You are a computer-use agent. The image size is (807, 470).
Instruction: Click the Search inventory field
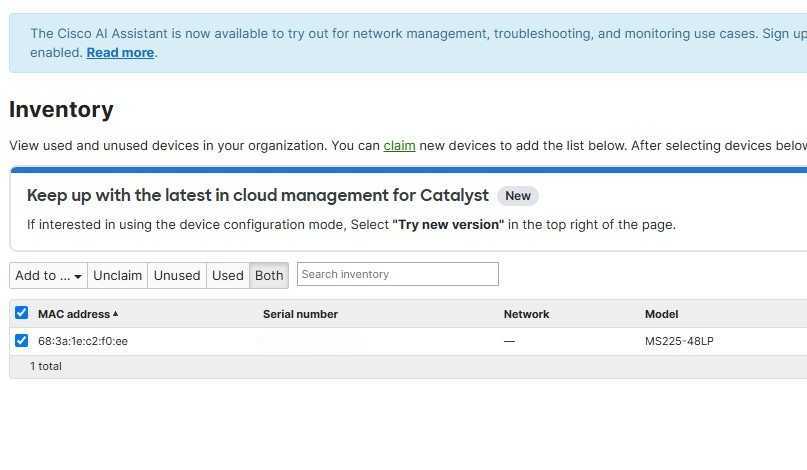397,274
